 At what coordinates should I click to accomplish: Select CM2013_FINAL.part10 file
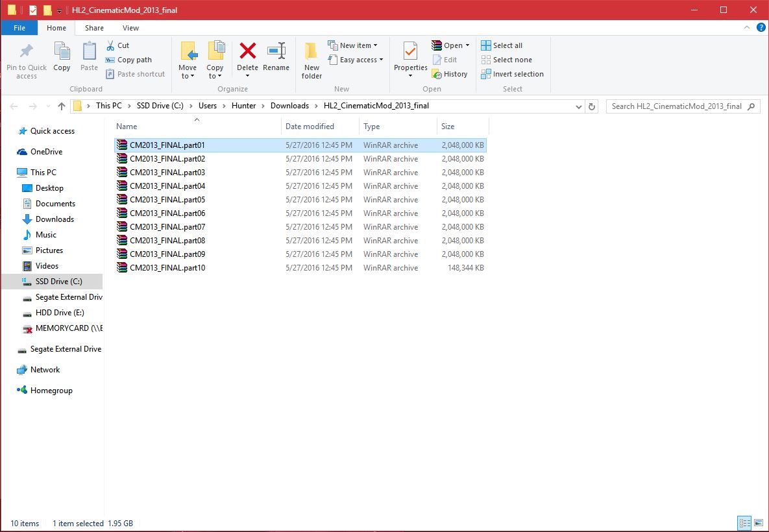(300, 268)
